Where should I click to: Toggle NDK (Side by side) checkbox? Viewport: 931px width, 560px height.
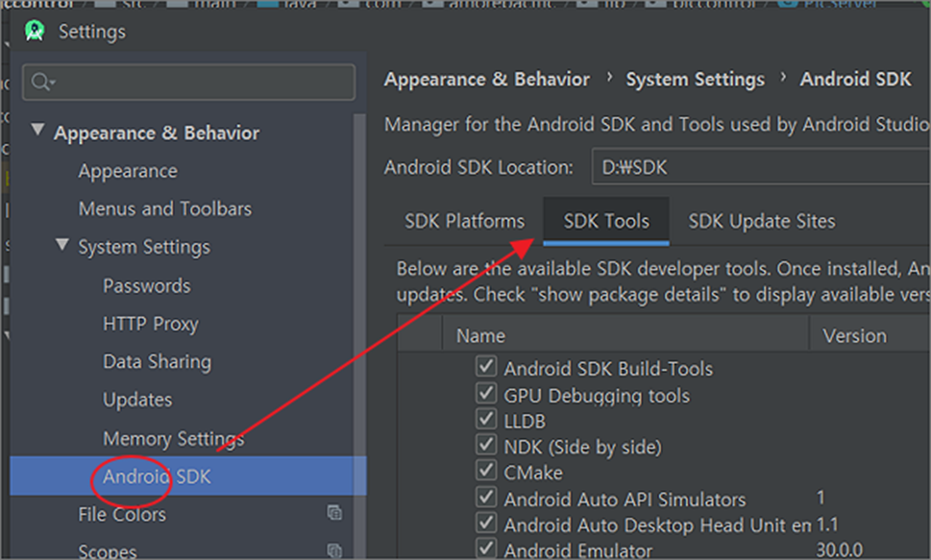pyautogui.click(x=486, y=444)
